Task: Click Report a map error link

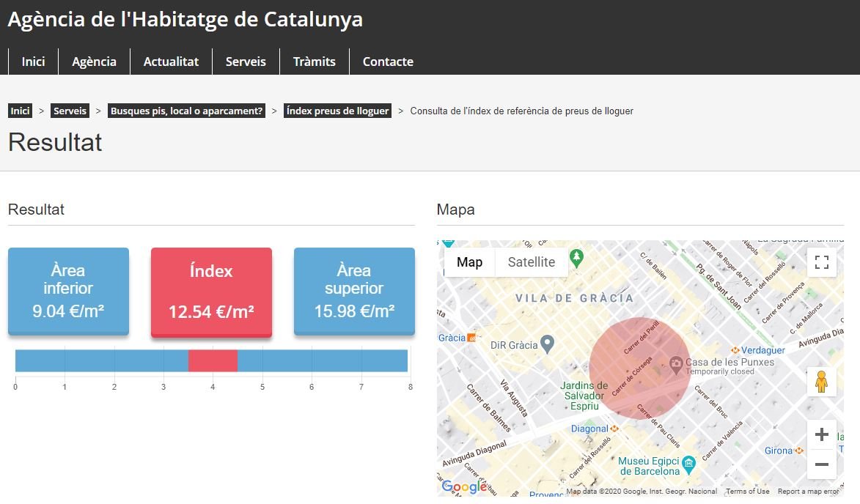Action: click(x=809, y=492)
